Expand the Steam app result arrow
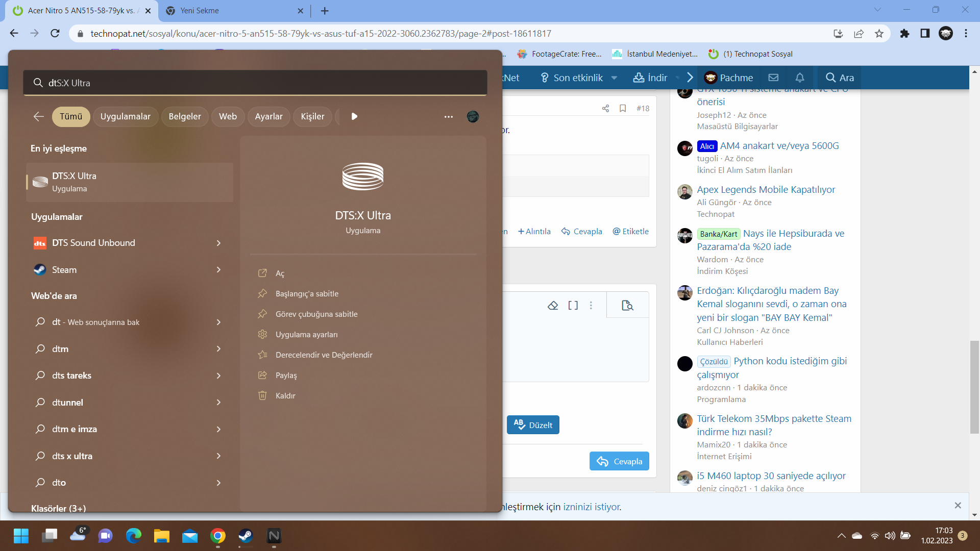Viewport: 980px width, 551px height. [218, 270]
